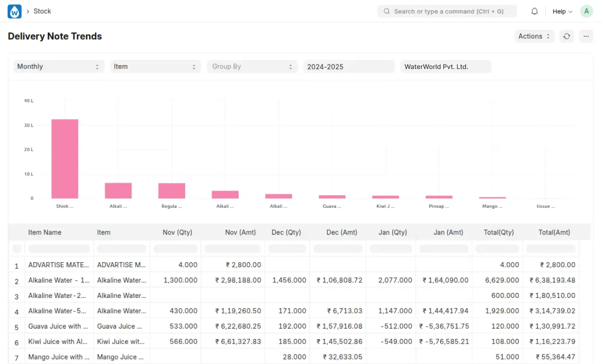Click the Total(Amt) column header
The image size is (602, 364).
pos(554,232)
